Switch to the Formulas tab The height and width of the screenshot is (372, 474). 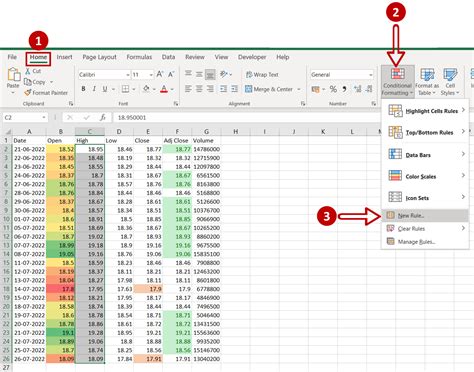139,57
